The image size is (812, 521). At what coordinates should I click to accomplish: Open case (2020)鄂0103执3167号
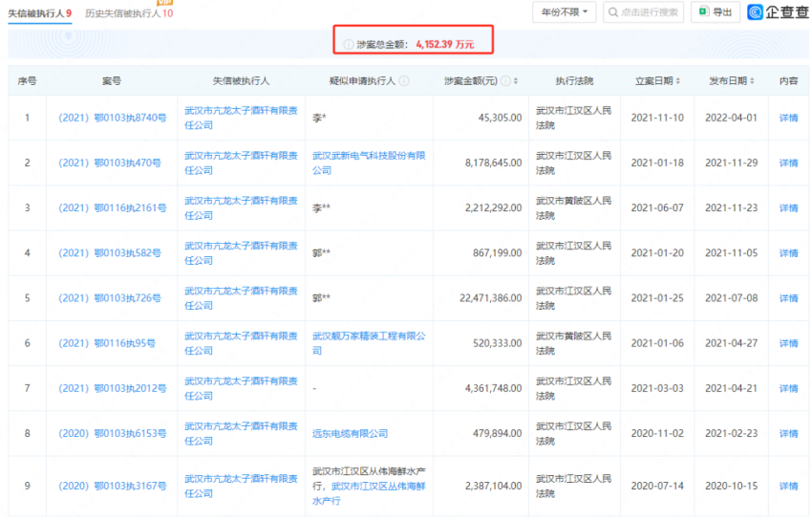pyautogui.click(x=112, y=487)
